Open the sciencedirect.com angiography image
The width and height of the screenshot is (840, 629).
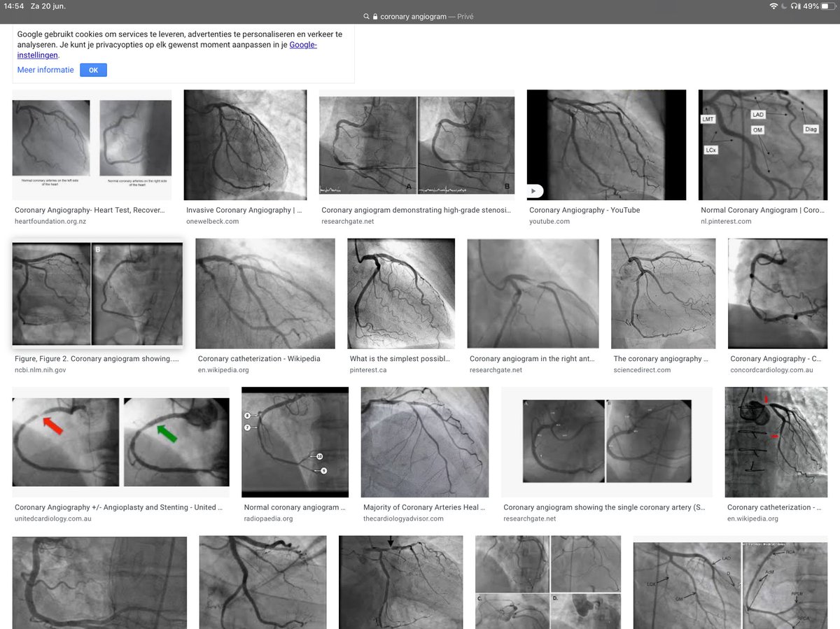[664, 293]
